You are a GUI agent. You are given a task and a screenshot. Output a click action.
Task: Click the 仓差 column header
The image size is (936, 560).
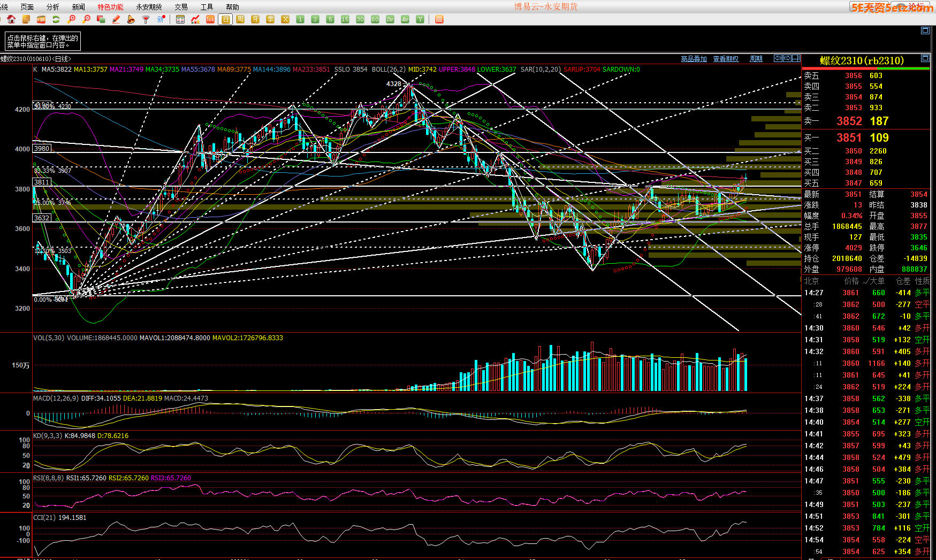coord(903,281)
